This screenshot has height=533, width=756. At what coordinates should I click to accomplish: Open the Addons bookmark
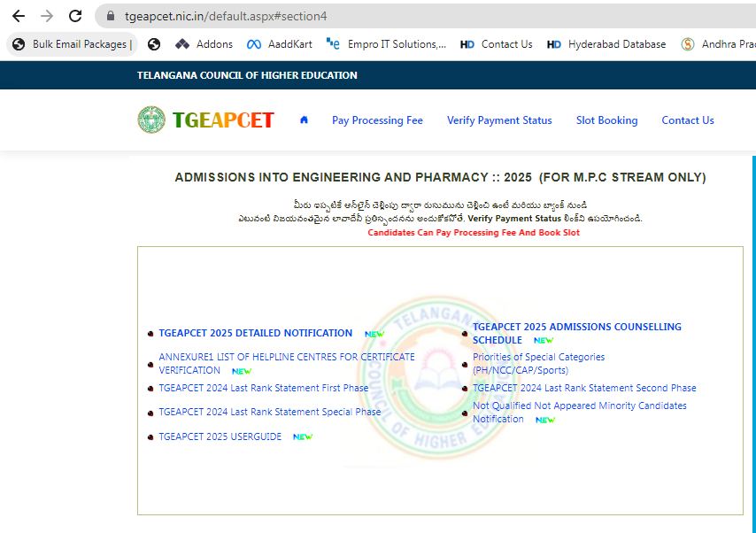[x=204, y=44]
